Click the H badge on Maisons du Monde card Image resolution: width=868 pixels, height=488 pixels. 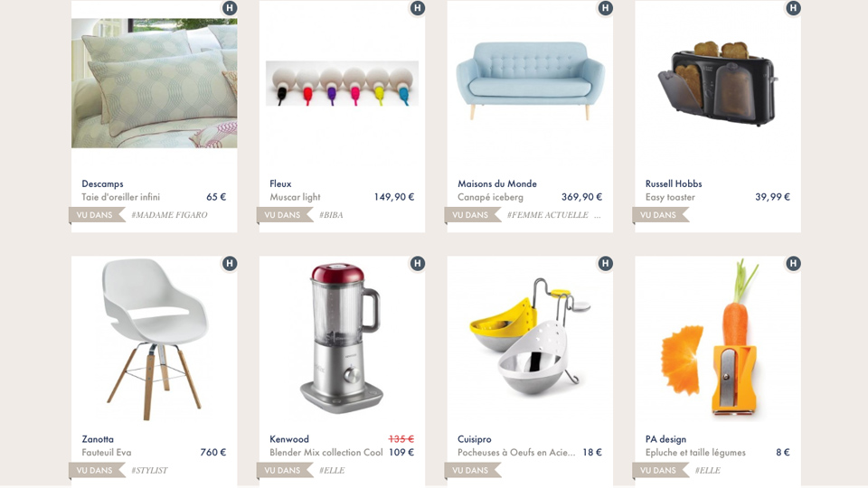coord(605,8)
